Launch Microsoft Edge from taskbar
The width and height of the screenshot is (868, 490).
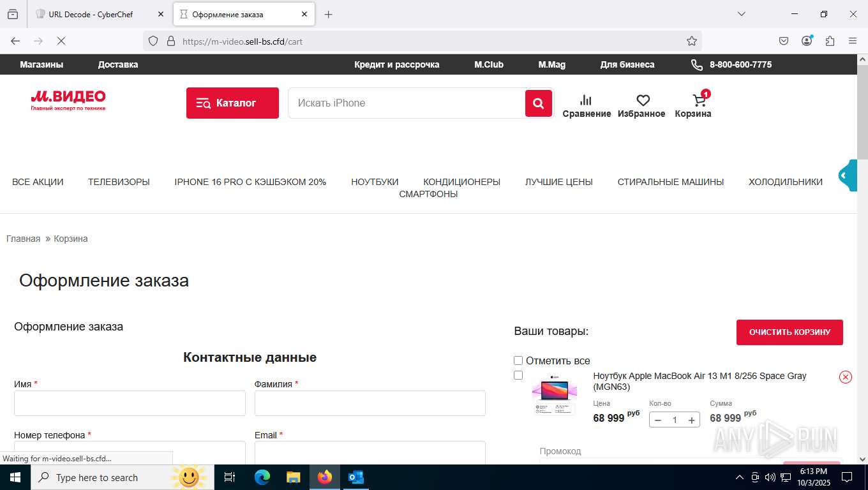262,477
